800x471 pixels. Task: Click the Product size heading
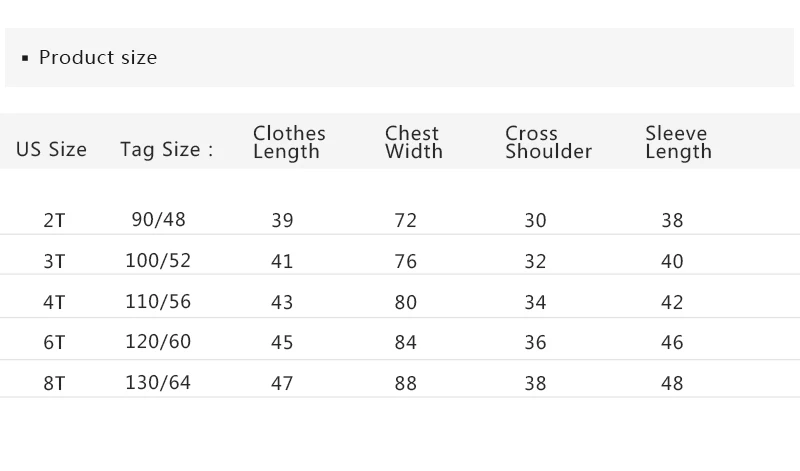click(x=98, y=58)
